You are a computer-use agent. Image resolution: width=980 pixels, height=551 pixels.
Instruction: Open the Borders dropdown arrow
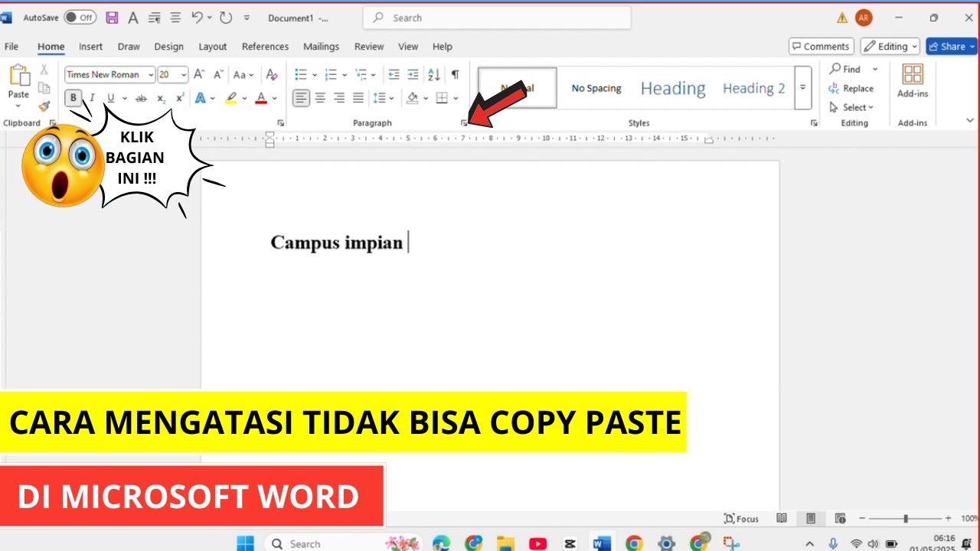coord(456,98)
